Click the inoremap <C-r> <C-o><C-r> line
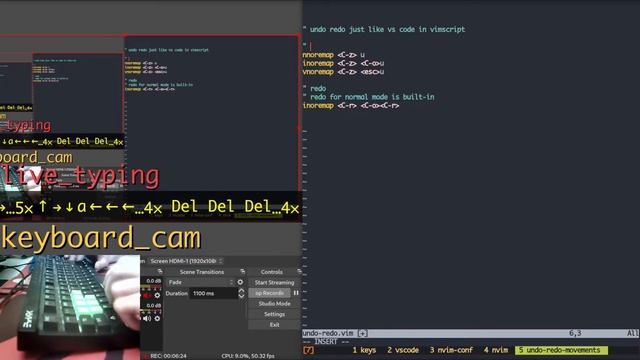 pos(351,106)
